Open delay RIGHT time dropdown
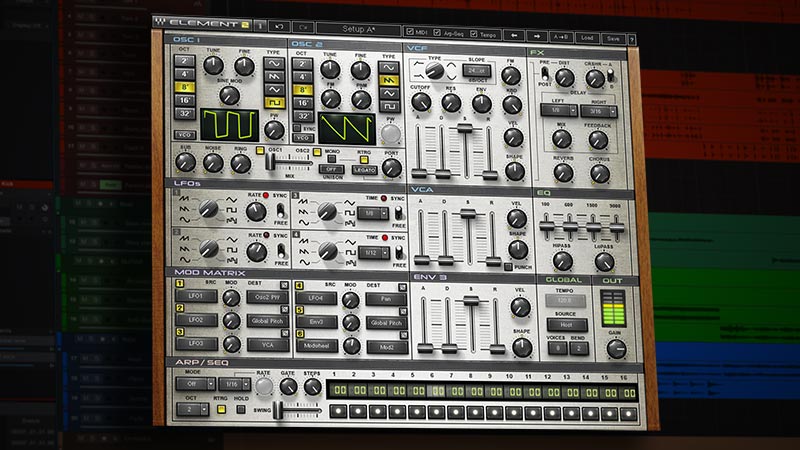 point(599,111)
